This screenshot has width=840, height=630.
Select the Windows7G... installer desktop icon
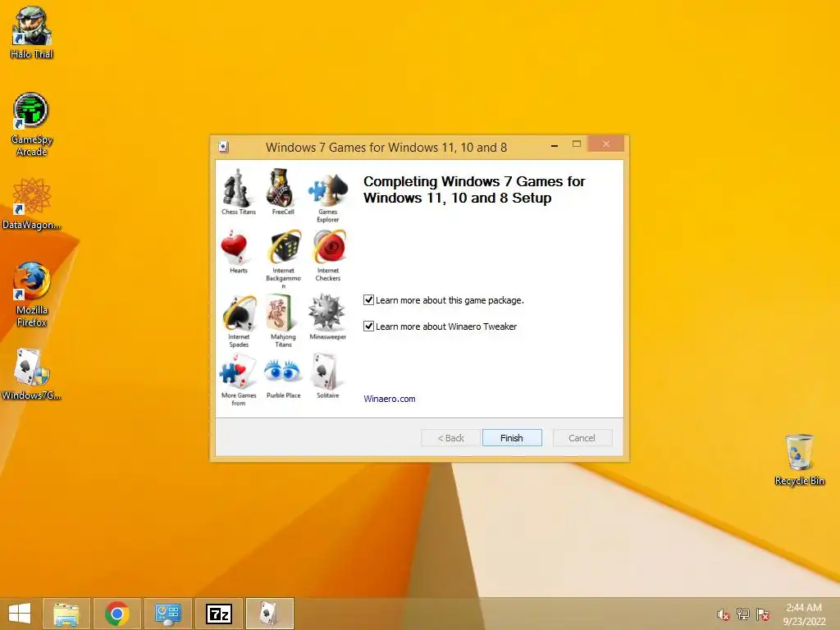(32, 374)
